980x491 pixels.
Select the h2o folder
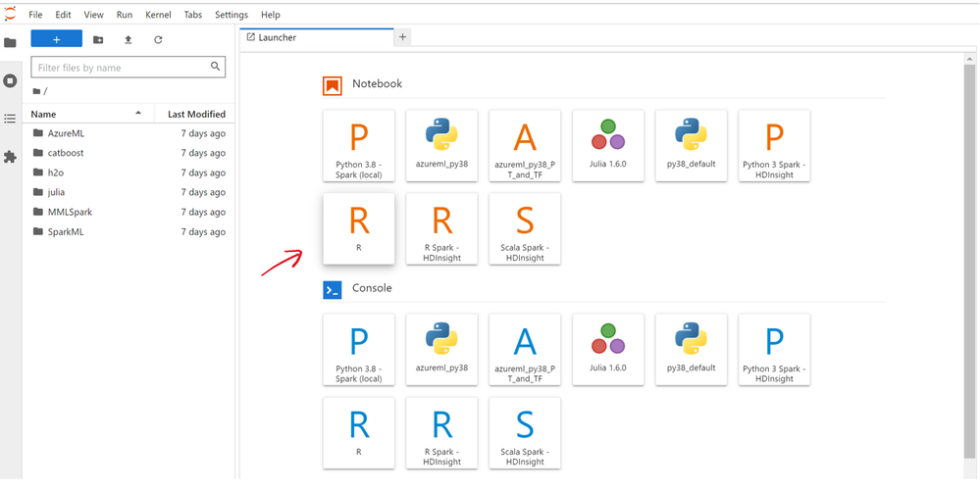[x=129, y=172]
